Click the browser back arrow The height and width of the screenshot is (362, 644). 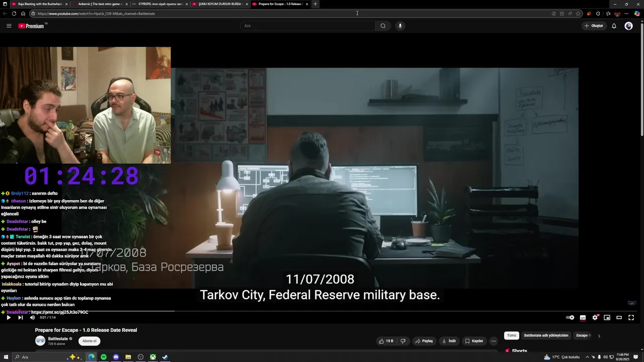coord(5,14)
